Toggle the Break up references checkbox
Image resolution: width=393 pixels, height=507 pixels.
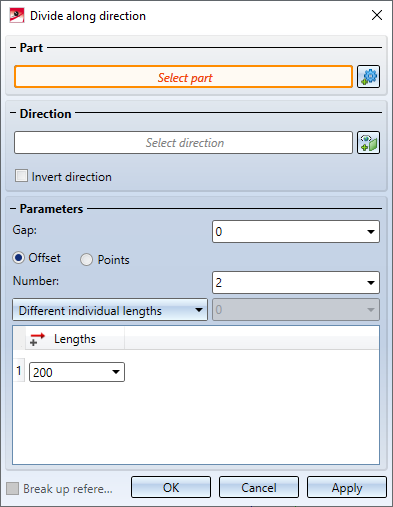tap(13, 489)
